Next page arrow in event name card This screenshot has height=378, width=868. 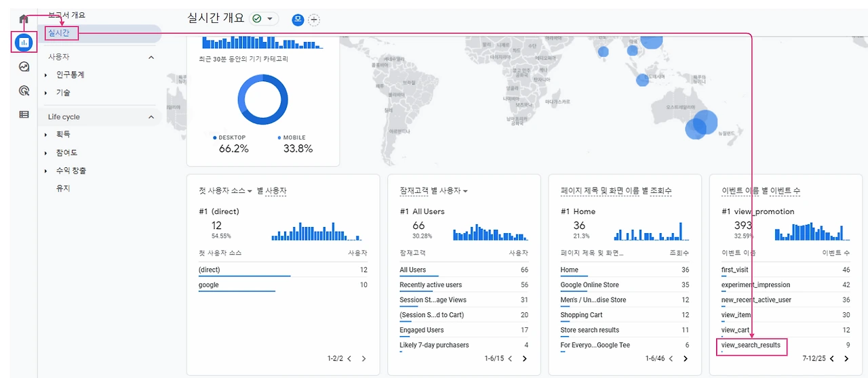(x=846, y=358)
